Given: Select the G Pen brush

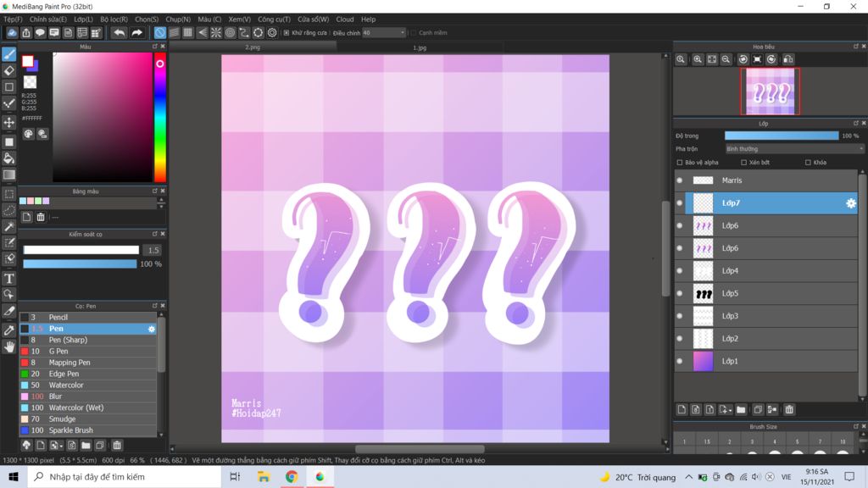Looking at the screenshot, I should [x=88, y=352].
